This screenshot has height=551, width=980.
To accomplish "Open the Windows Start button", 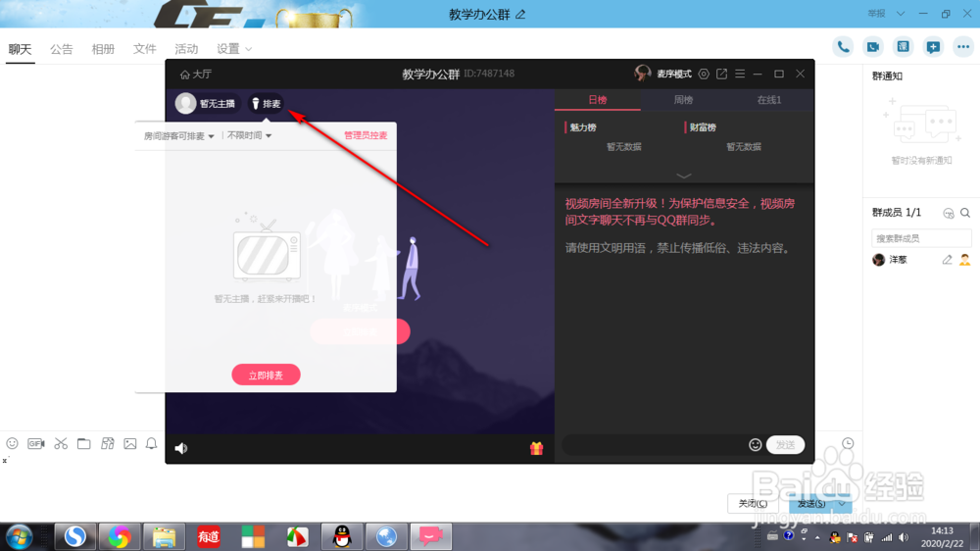I will tap(19, 537).
